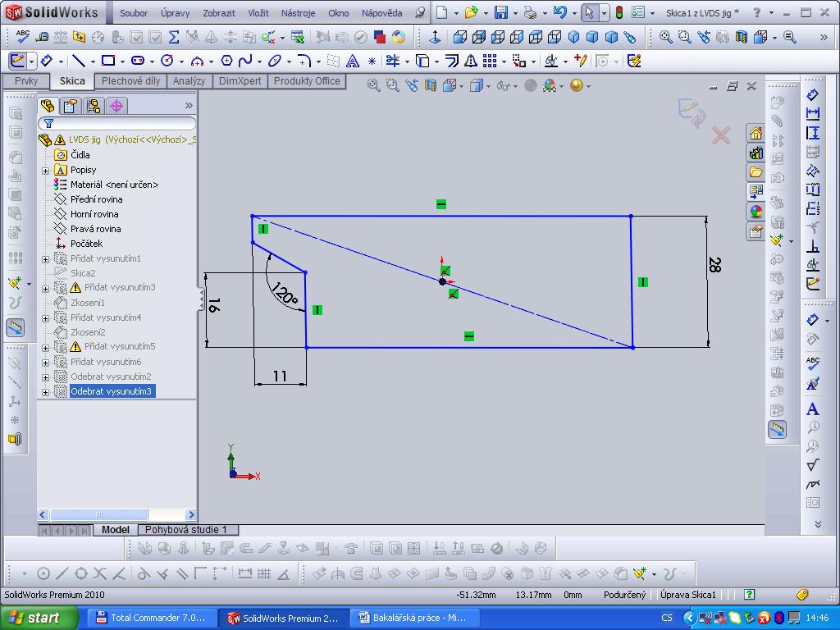Viewport: 840px width, 630px height.
Task: Open ConfigurationManager tab icon
Action: [x=94, y=106]
